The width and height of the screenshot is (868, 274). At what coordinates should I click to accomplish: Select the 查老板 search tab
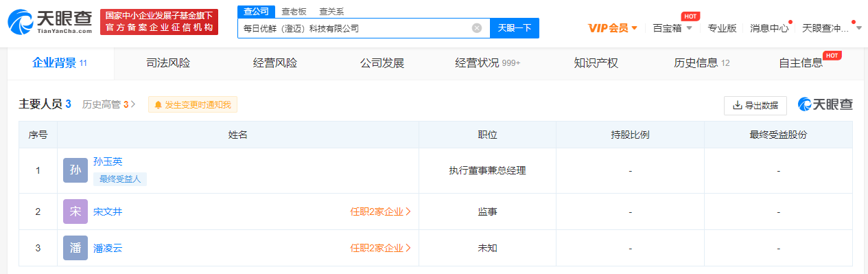(x=294, y=11)
